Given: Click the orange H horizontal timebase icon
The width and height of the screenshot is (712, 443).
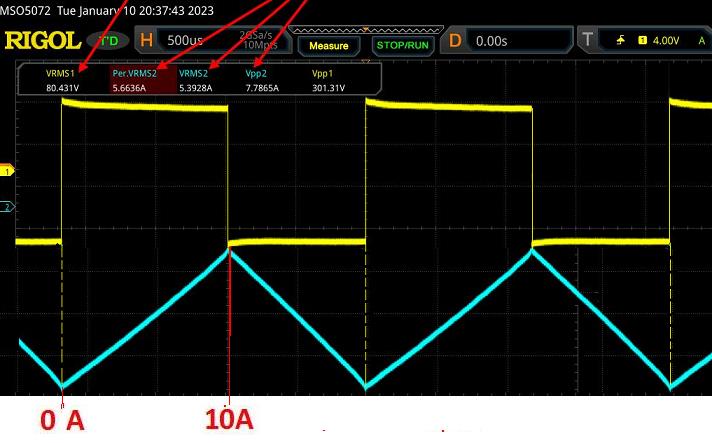Looking at the screenshot, I should point(147,41).
